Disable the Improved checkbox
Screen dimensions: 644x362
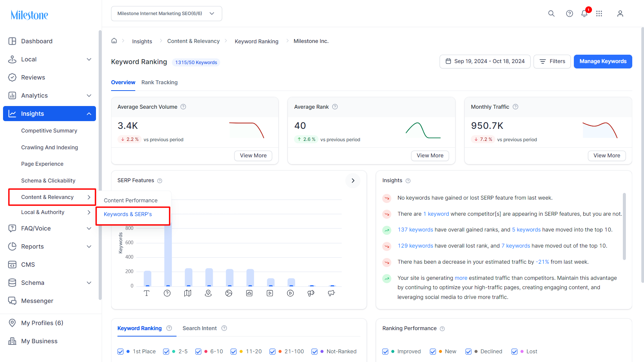tap(385, 351)
